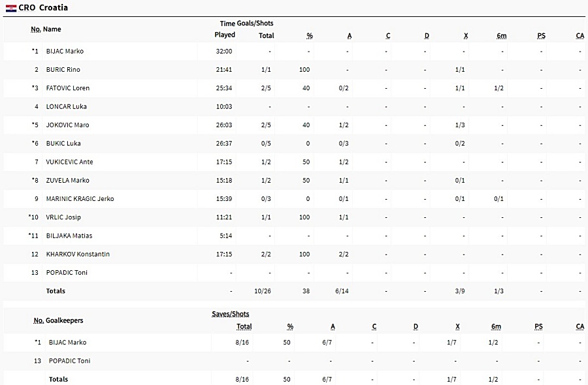Click the 'D' header in goalkeepers table

tap(416, 326)
